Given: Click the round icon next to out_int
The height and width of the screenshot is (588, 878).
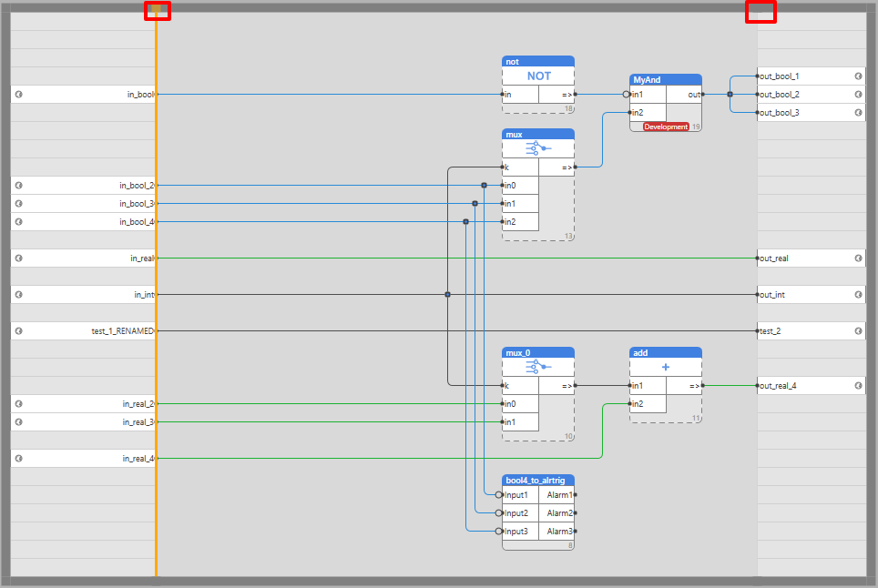Looking at the screenshot, I should (858, 295).
